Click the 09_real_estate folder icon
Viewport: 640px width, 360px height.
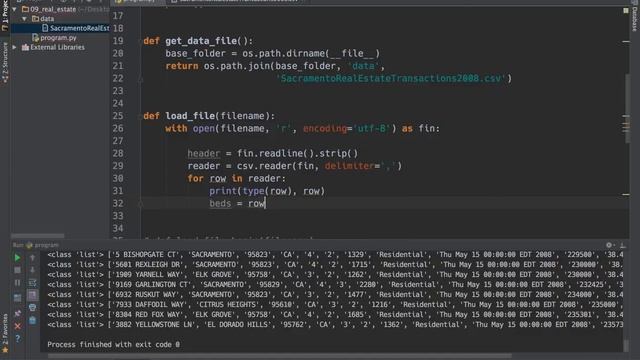click(x=25, y=9)
